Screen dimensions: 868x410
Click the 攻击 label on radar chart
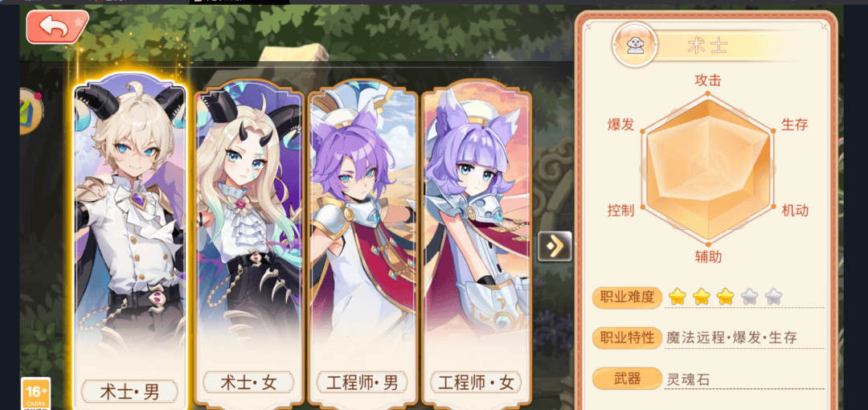pyautogui.click(x=708, y=80)
